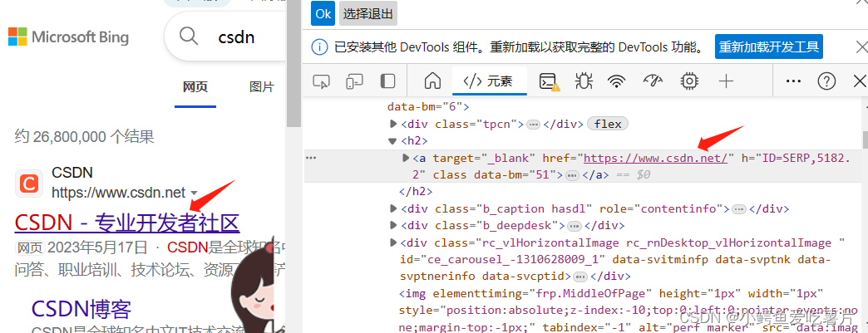
Task: Open the DevTools three-dot more menu
Action: coord(793,82)
